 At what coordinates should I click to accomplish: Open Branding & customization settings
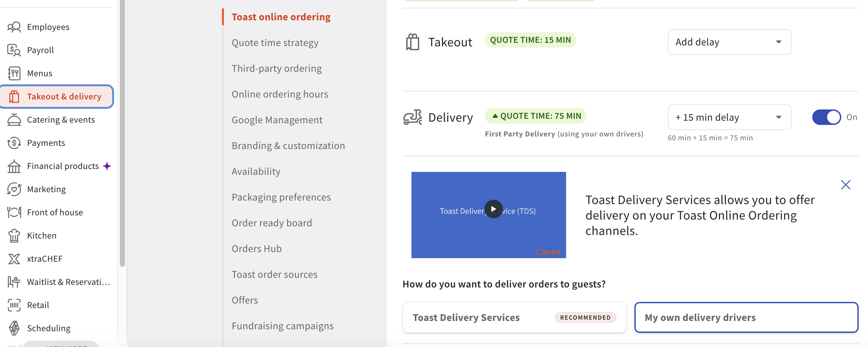tap(288, 146)
